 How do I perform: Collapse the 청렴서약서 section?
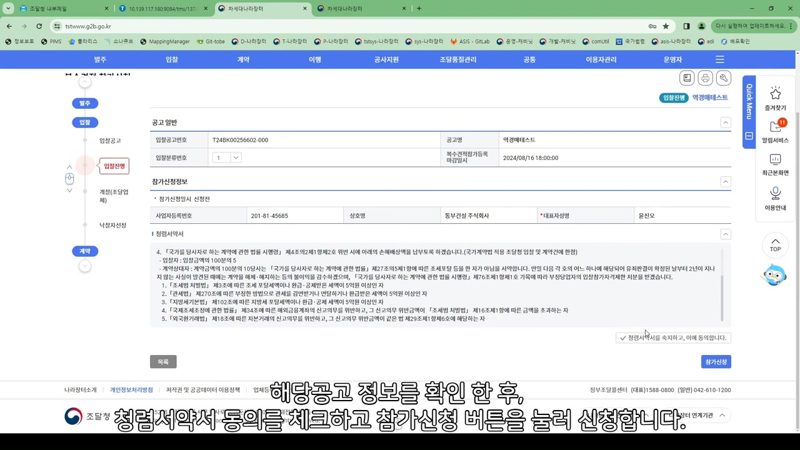pyautogui.click(x=725, y=234)
